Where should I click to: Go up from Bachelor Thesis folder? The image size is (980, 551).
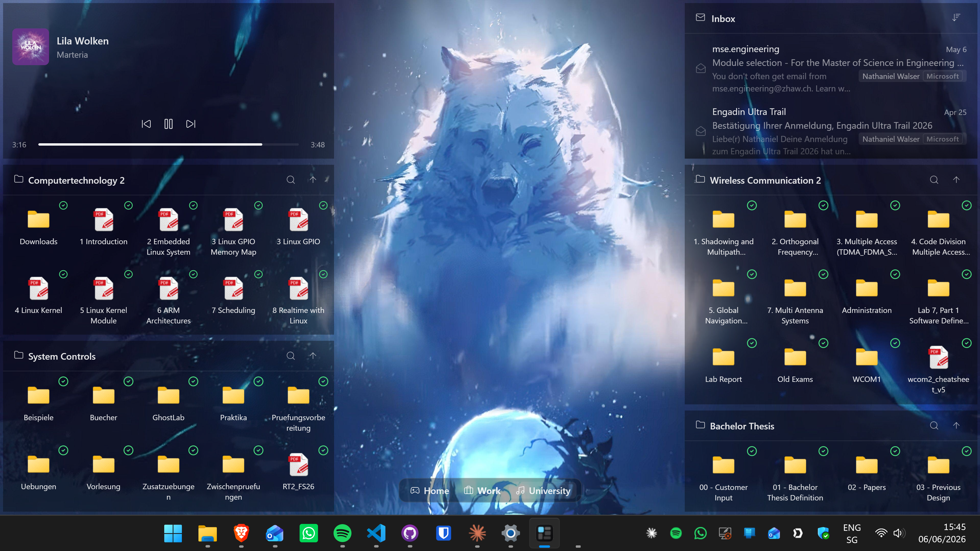point(956,425)
